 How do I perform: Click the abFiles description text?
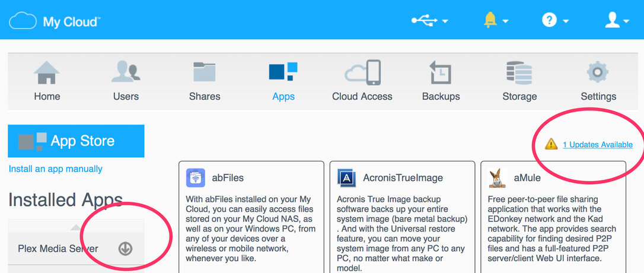coord(251,228)
